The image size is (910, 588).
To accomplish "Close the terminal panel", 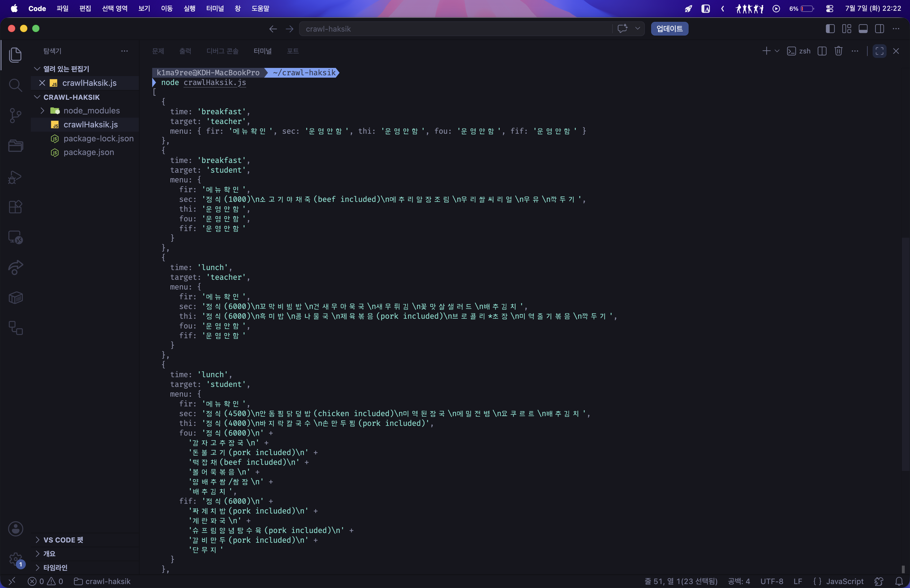I will pyautogui.click(x=896, y=51).
